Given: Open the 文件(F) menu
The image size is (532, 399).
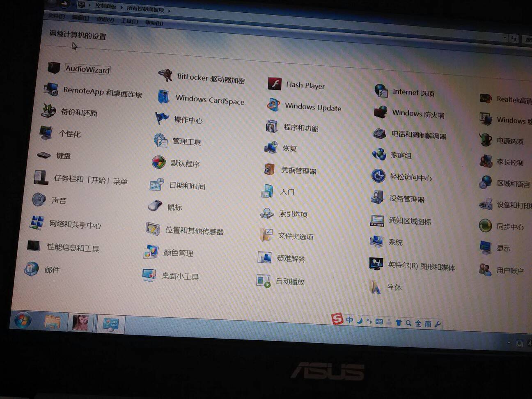Looking at the screenshot, I should pyautogui.click(x=57, y=16).
